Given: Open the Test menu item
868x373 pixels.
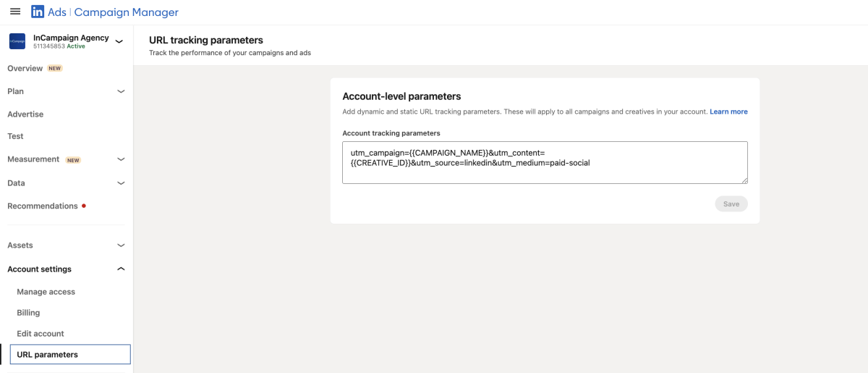Looking at the screenshot, I should pyautogui.click(x=15, y=136).
